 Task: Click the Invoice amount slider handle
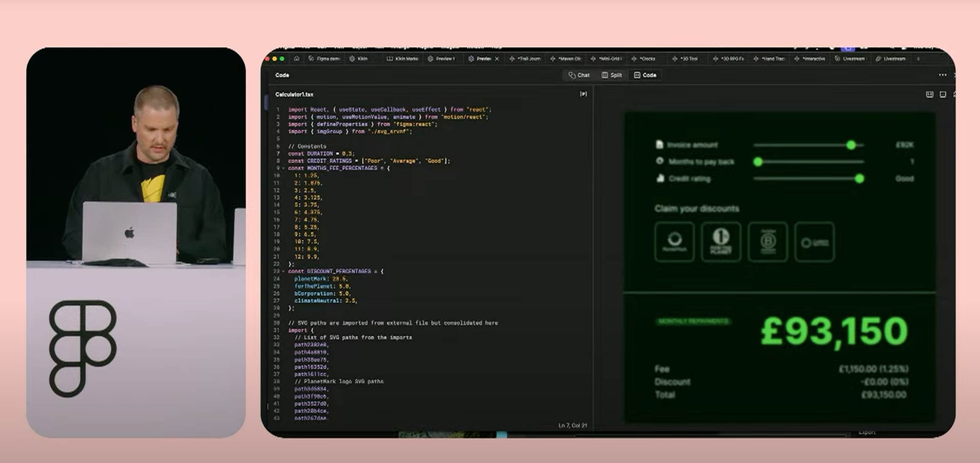tap(851, 145)
